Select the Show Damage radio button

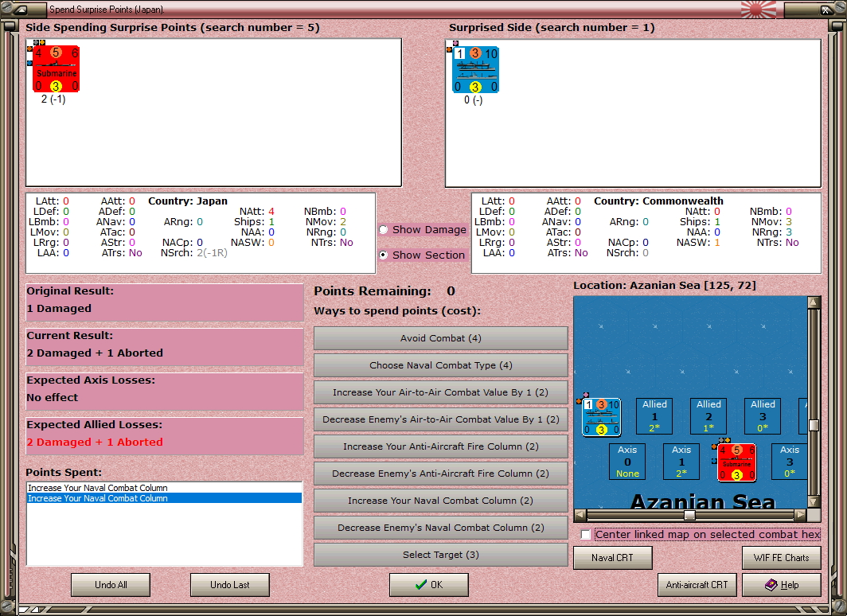[384, 229]
